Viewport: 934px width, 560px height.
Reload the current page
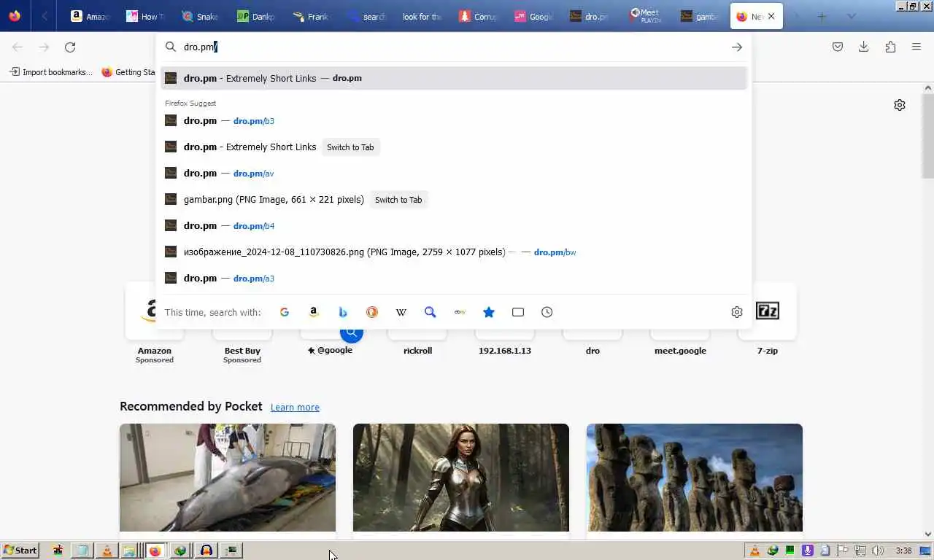(x=70, y=47)
